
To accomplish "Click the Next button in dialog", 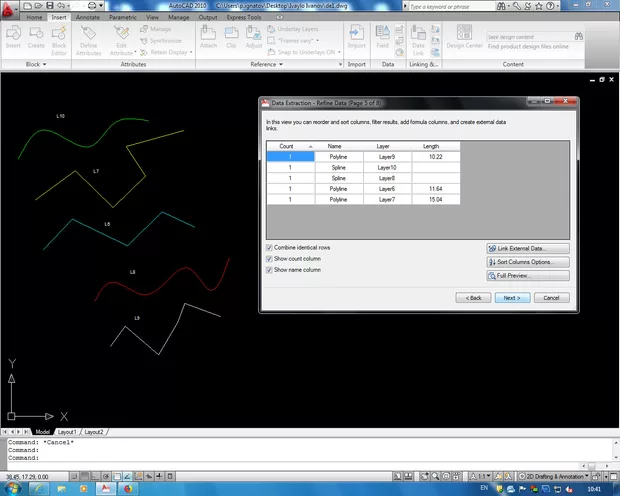I will click(x=511, y=297).
